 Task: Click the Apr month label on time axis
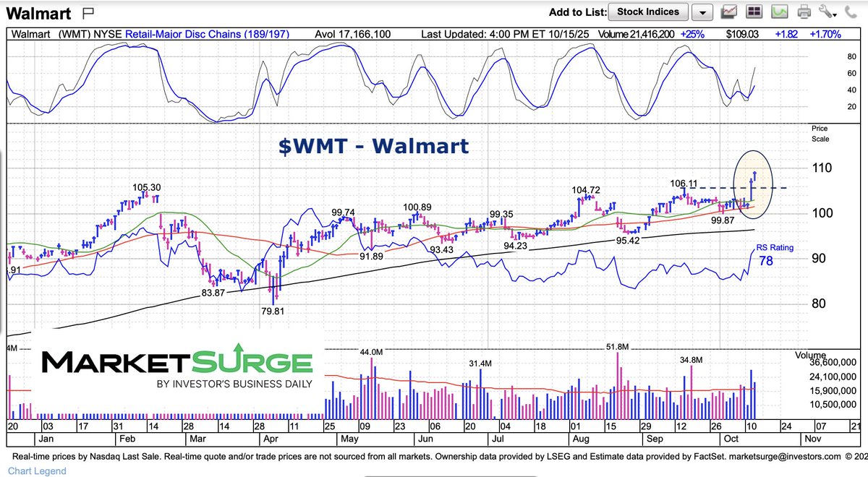(x=271, y=438)
